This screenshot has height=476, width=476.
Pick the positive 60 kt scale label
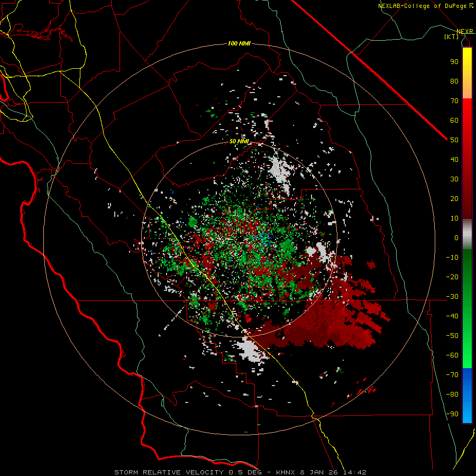(x=454, y=120)
